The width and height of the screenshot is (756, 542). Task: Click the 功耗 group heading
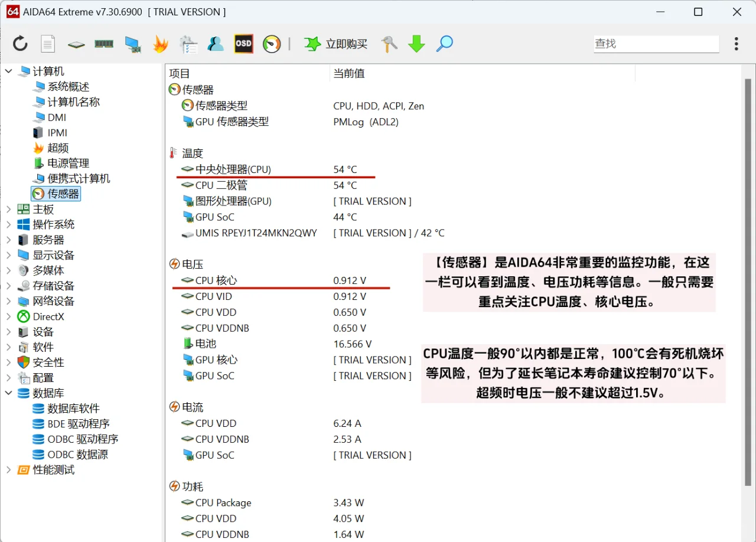click(193, 487)
